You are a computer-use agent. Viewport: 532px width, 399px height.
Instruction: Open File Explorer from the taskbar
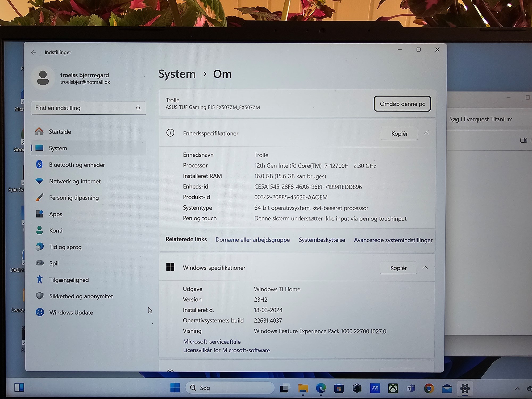point(303,388)
